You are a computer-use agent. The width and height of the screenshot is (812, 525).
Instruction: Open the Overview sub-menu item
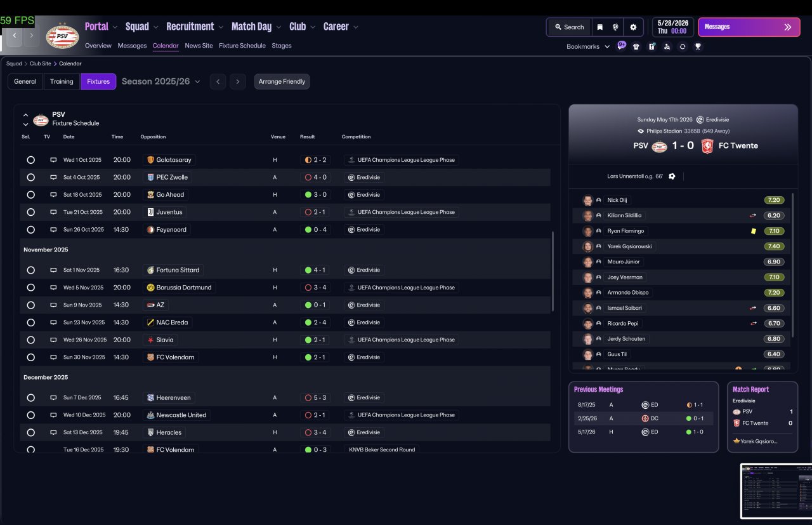[98, 46]
